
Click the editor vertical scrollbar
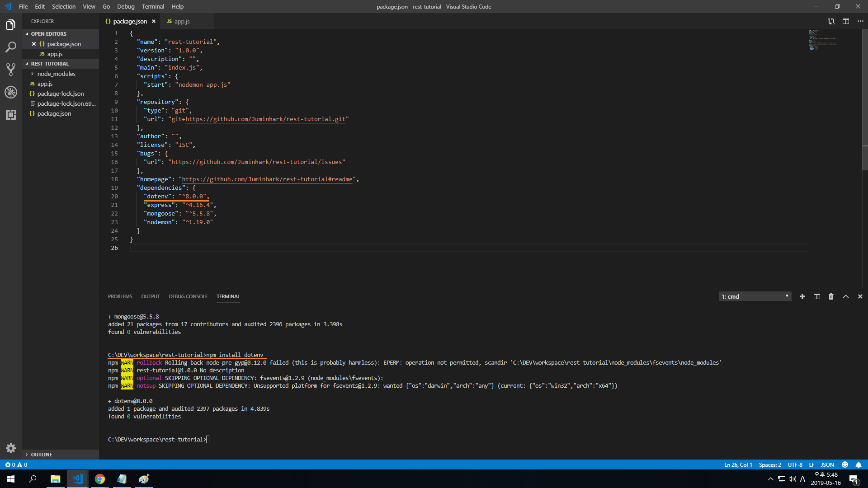865,99
